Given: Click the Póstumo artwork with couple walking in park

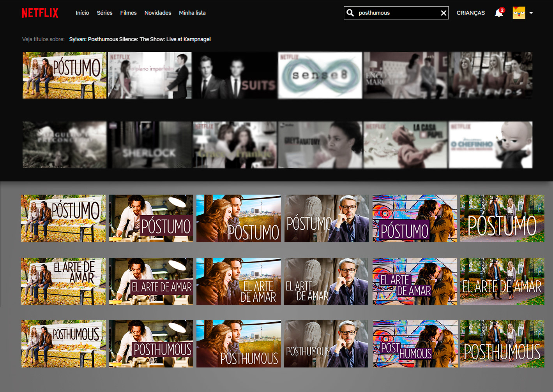Looking at the screenshot, I should [x=502, y=218].
